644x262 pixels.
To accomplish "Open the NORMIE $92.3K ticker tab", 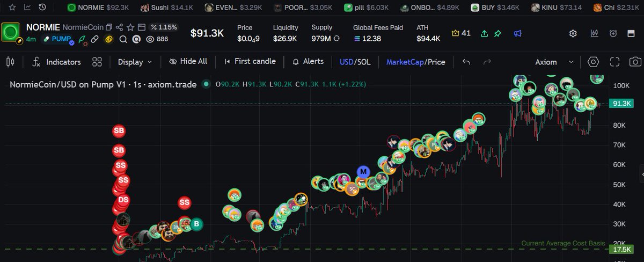I will [98, 8].
